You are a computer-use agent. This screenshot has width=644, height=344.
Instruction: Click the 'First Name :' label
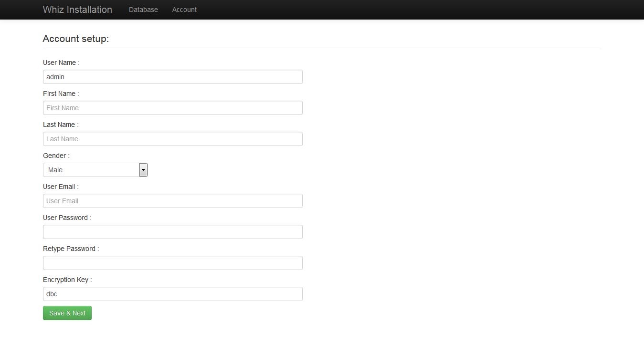pos(61,94)
